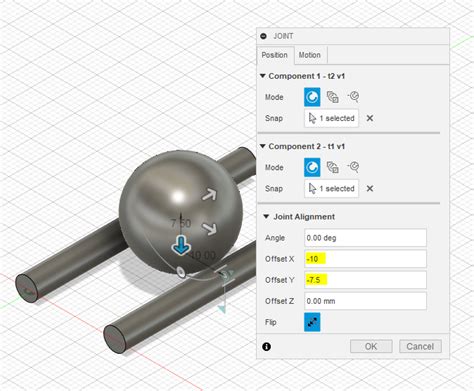Cancel the joint dialog
Viewport: 474px width, 391px height.
(x=420, y=346)
